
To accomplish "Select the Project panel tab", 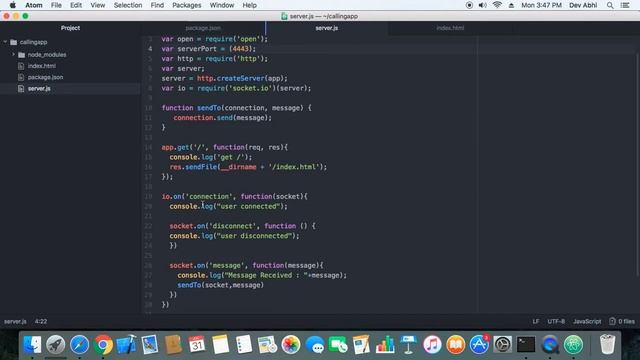I will (x=70, y=28).
